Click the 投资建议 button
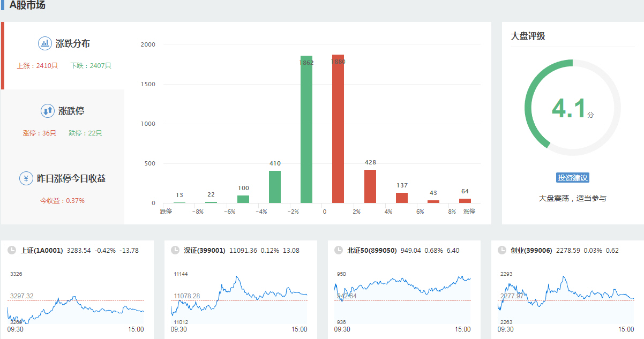The height and width of the screenshot is (339, 644). (573, 178)
